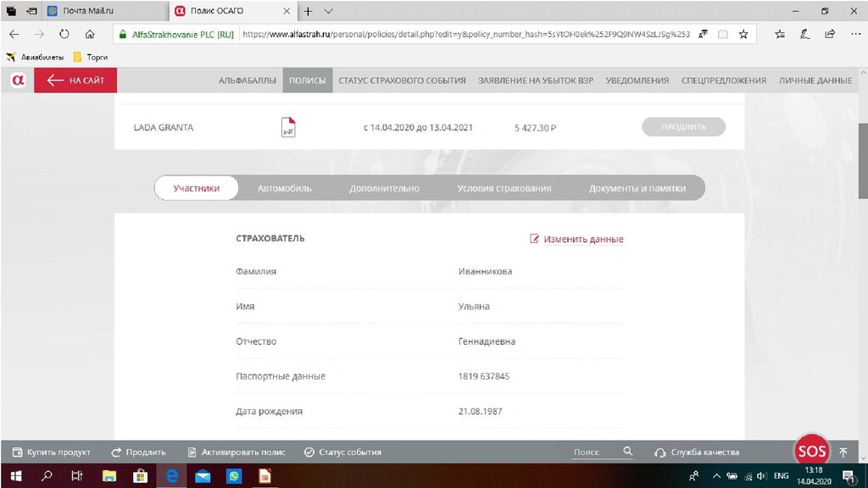The width and height of the screenshot is (868, 488).
Task: Open the СПЕЦПРЕДЛОЖЕНИЯ menu item
Action: click(724, 80)
